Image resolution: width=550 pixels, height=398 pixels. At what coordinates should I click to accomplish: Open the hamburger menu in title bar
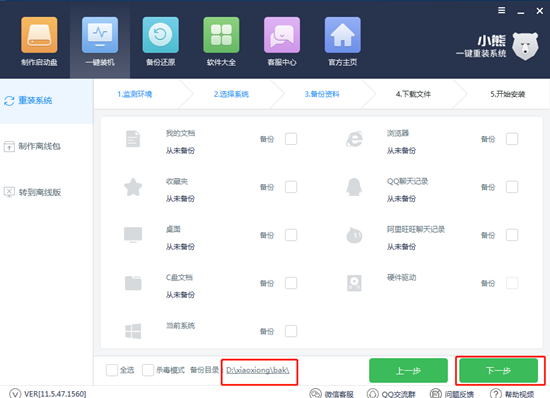tap(502, 11)
